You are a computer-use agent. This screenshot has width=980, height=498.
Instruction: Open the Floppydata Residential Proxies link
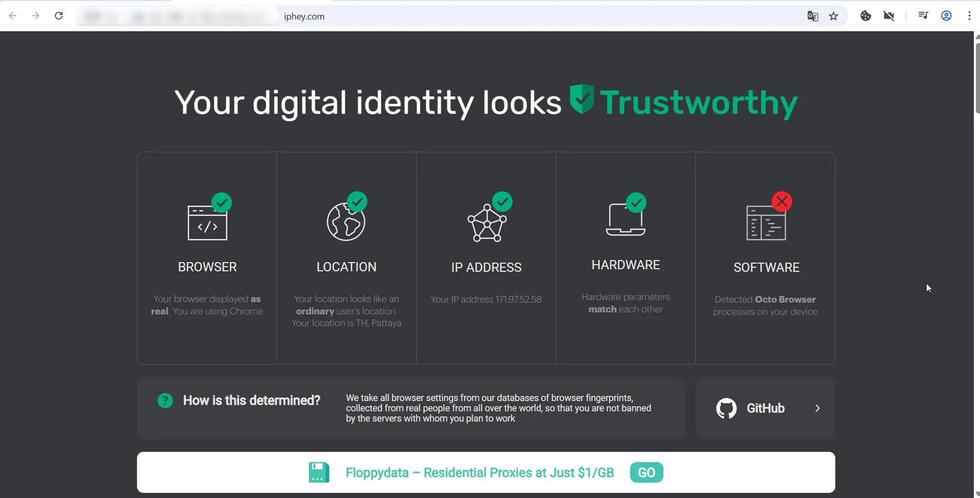pos(480,472)
